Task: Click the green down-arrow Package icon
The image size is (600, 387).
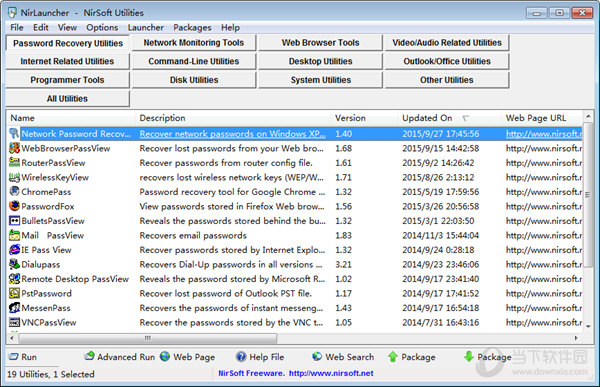Action: (x=469, y=357)
